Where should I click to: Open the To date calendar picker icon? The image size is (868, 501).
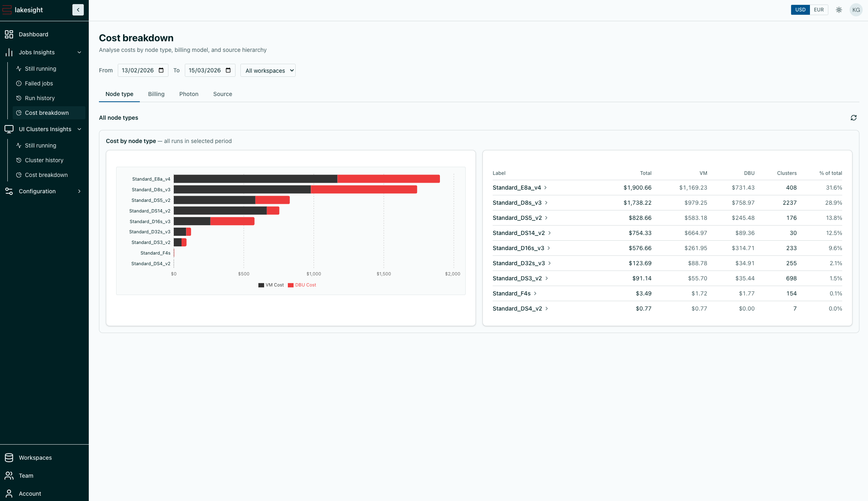(228, 70)
